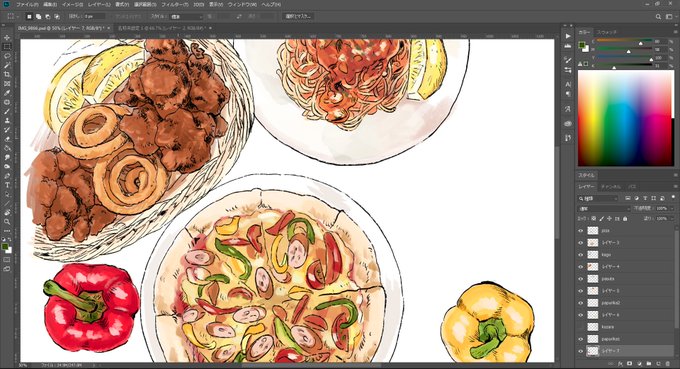This screenshot has height=369, width=680.
Task: Create a new layer group folder
Action: click(x=649, y=363)
